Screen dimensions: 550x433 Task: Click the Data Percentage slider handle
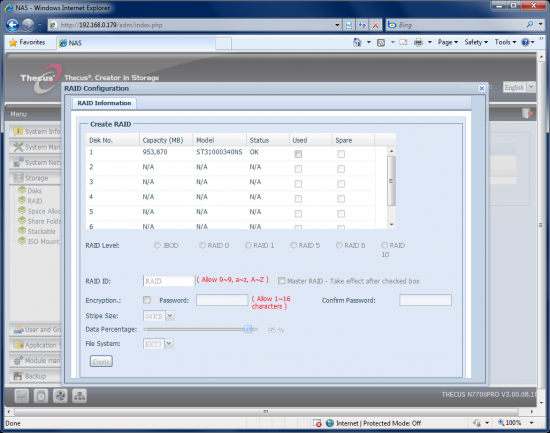click(248, 329)
